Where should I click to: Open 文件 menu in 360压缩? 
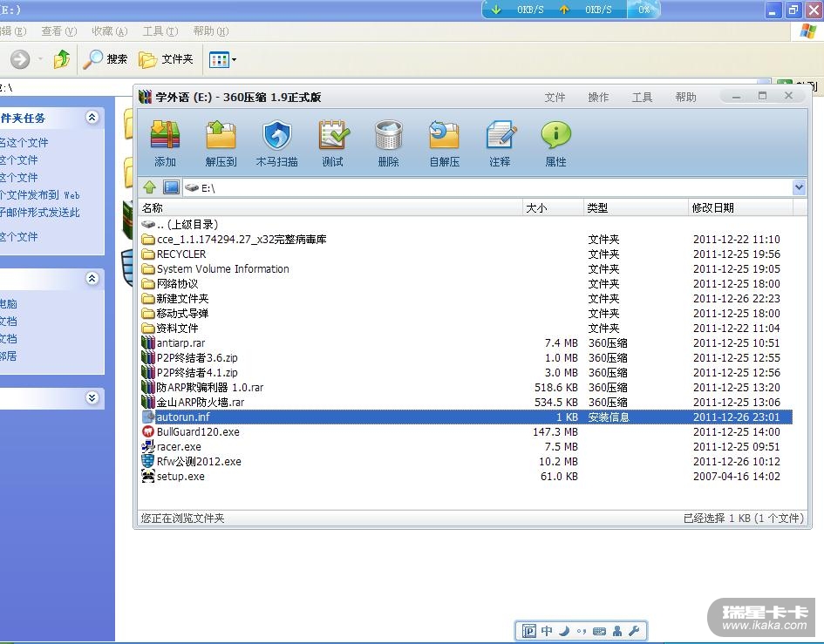click(x=555, y=98)
